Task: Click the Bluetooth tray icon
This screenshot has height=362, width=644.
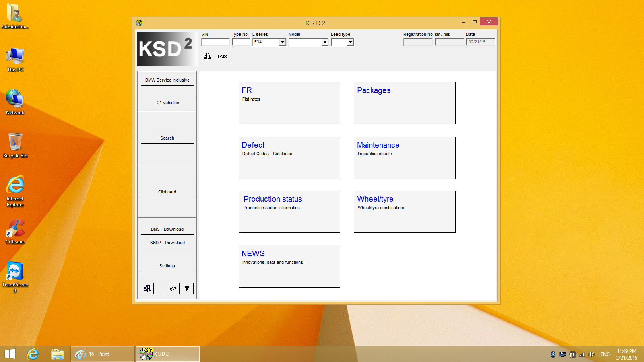Action: (x=553, y=354)
